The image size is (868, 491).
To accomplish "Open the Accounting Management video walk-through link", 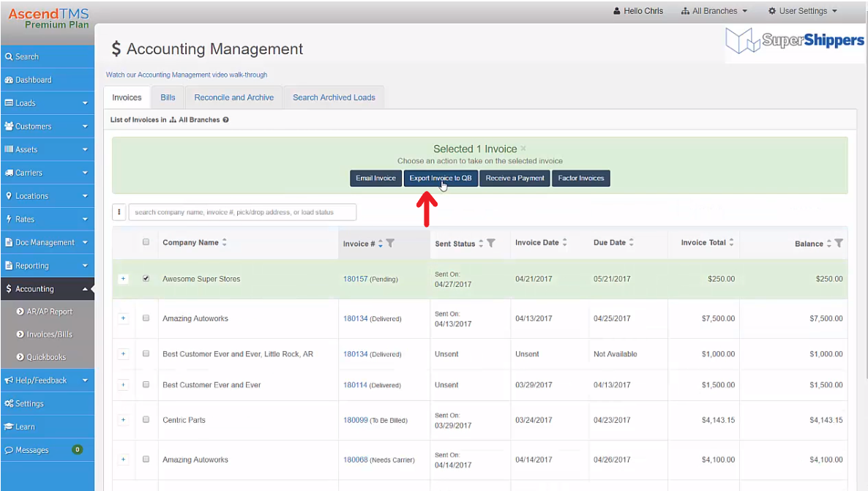I will pos(187,75).
